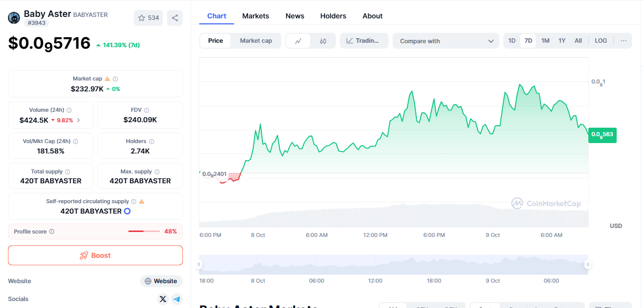Screen dimensions: 644x308
Task: Switch to line chart icon
Action: tap(298, 41)
